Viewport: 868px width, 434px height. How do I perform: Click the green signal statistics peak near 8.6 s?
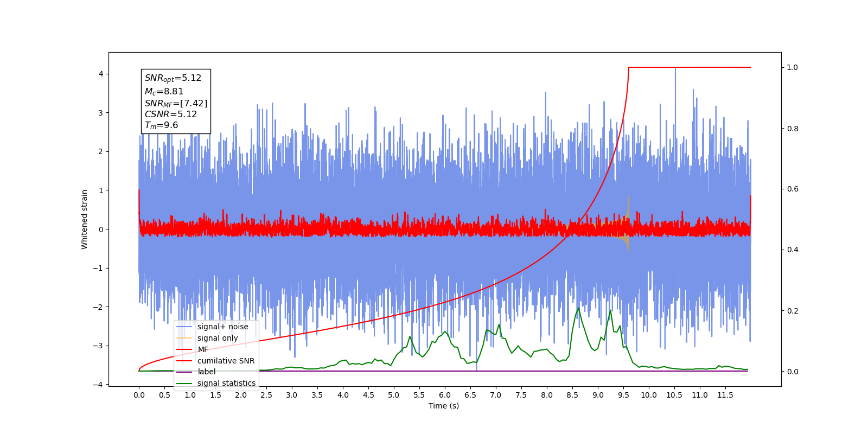click(x=578, y=309)
